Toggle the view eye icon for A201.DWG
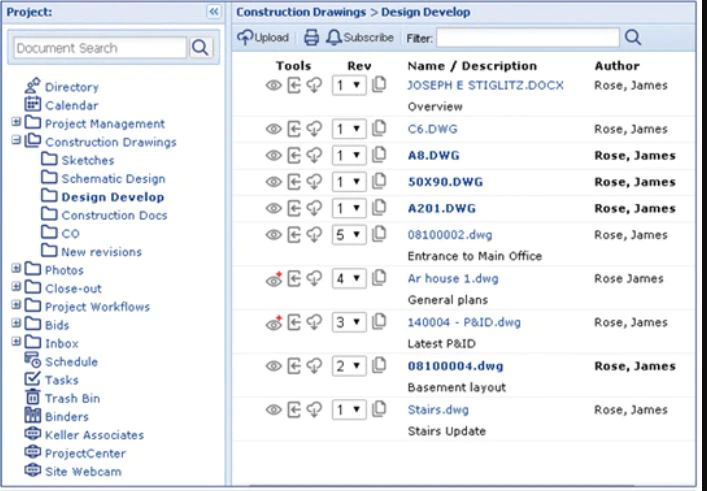Viewport: 707px width, 491px height. click(273, 208)
